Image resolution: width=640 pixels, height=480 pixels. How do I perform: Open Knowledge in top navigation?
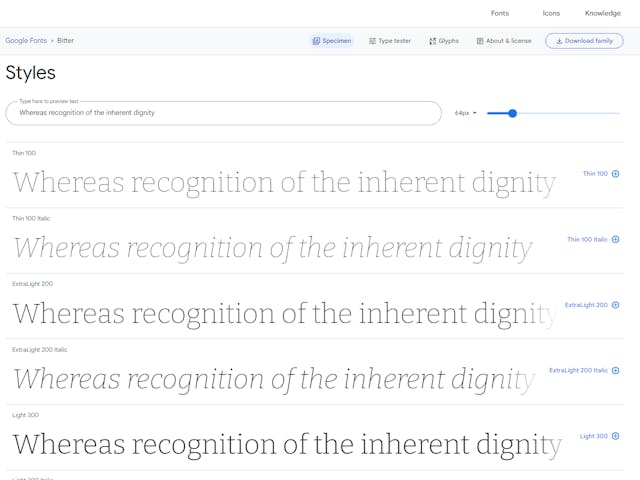tap(602, 13)
